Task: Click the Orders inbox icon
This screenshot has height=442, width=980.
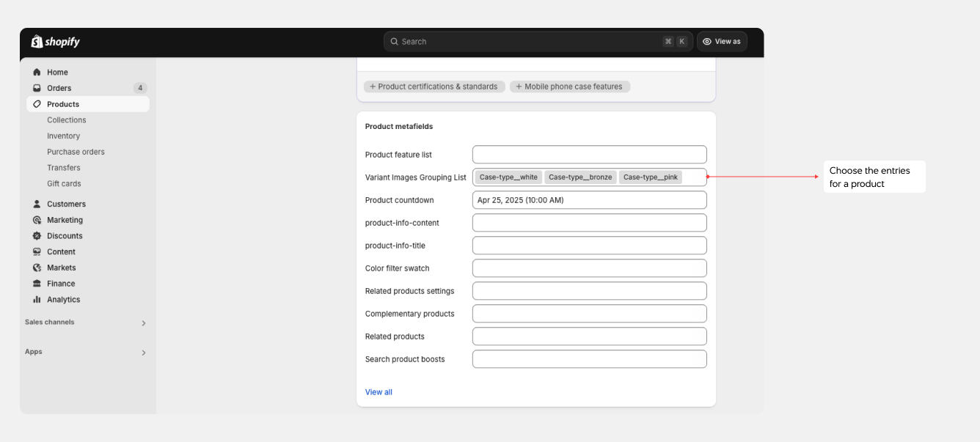Action: point(37,88)
